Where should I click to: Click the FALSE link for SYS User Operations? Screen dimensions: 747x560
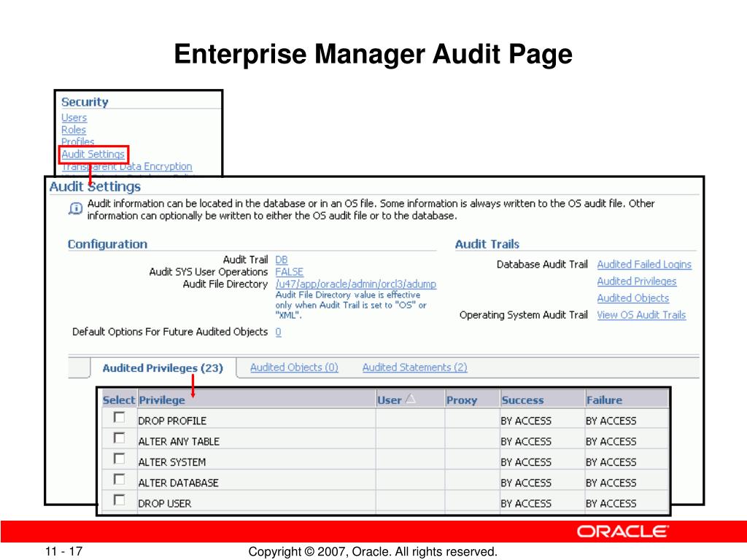(289, 273)
